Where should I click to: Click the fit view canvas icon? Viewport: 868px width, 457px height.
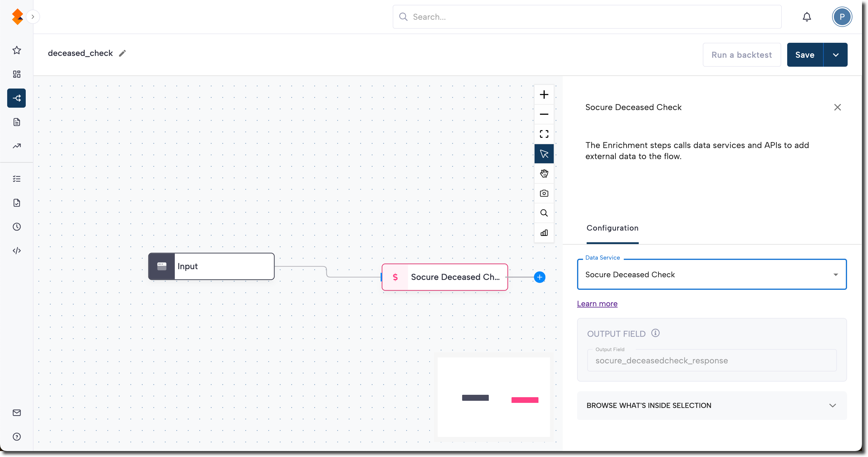(544, 134)
